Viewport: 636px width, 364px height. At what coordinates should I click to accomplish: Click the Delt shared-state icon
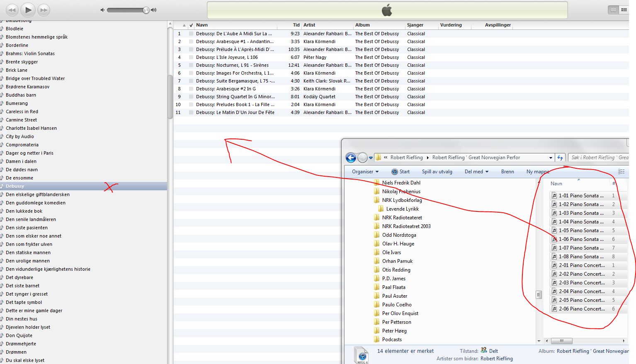click(x=484, y=350)
